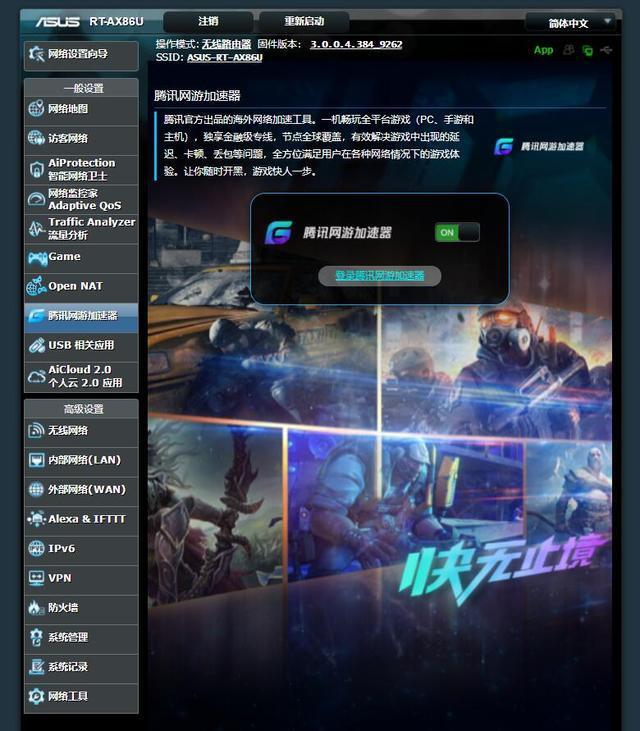Open the AiCloud 2.0 个人云 menu item
This screenshot has width=640, height=731.
point(81,376)
